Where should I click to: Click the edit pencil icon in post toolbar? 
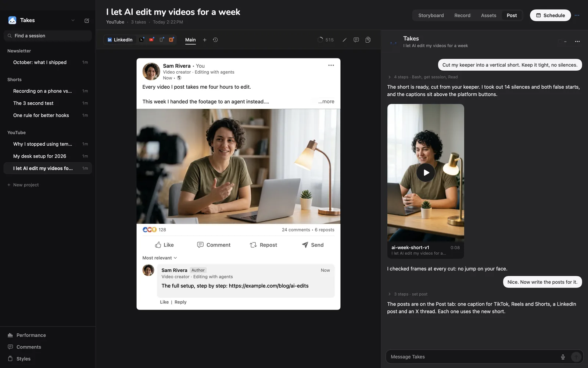click(x=344, y=40)
